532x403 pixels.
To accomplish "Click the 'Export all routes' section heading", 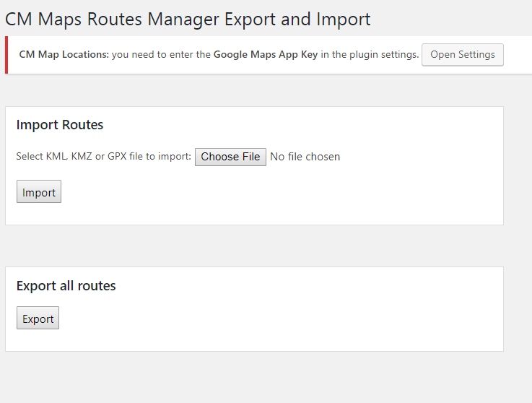I will [66, 286].
